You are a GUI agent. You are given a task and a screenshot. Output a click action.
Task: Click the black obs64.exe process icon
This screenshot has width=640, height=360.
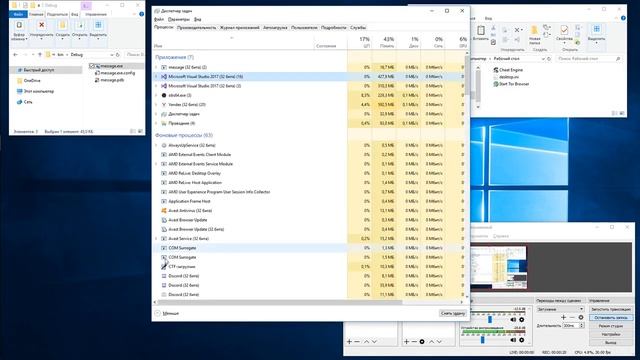tap(164, 95)
